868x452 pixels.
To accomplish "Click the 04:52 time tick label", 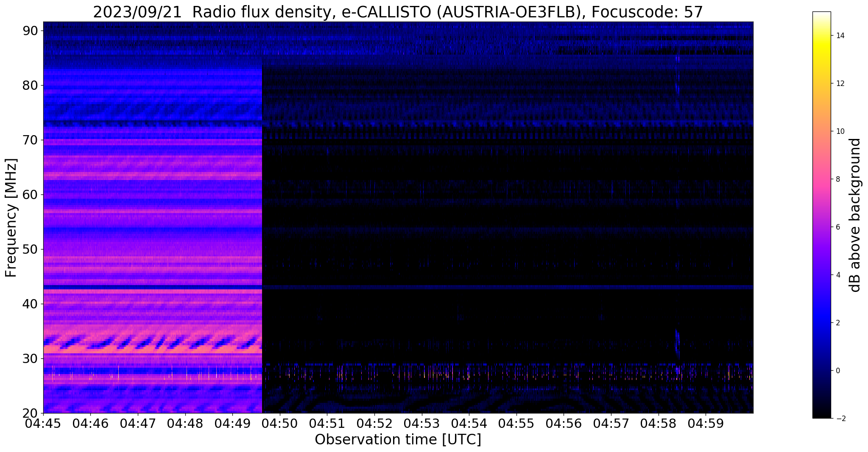I will 374,423.
